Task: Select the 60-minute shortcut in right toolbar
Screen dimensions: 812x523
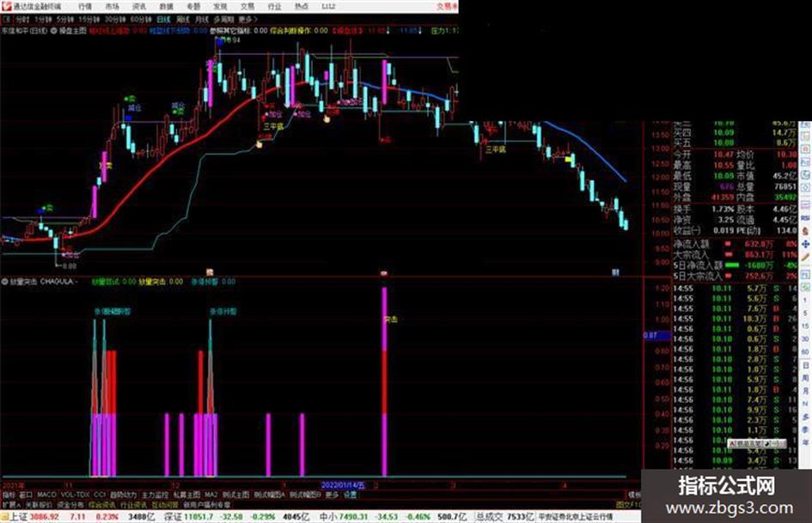Action: 805,352
